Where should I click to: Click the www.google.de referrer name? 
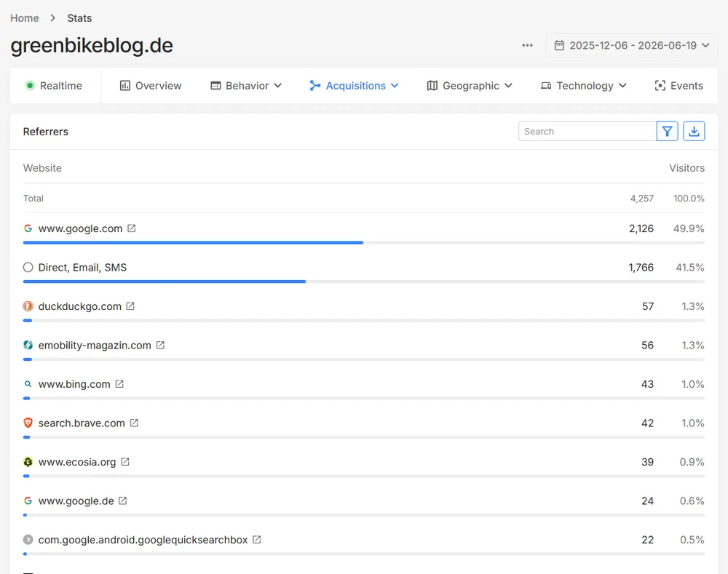click(76, 501)
